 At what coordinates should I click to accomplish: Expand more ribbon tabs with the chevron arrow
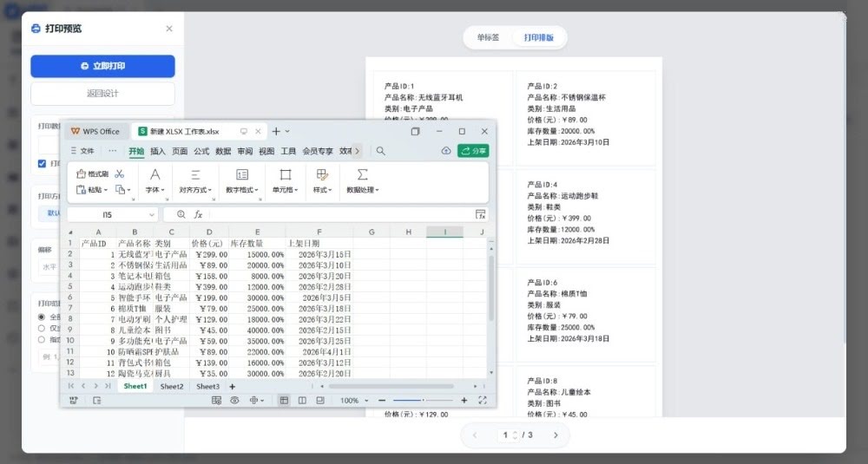[x=357, y=151]
